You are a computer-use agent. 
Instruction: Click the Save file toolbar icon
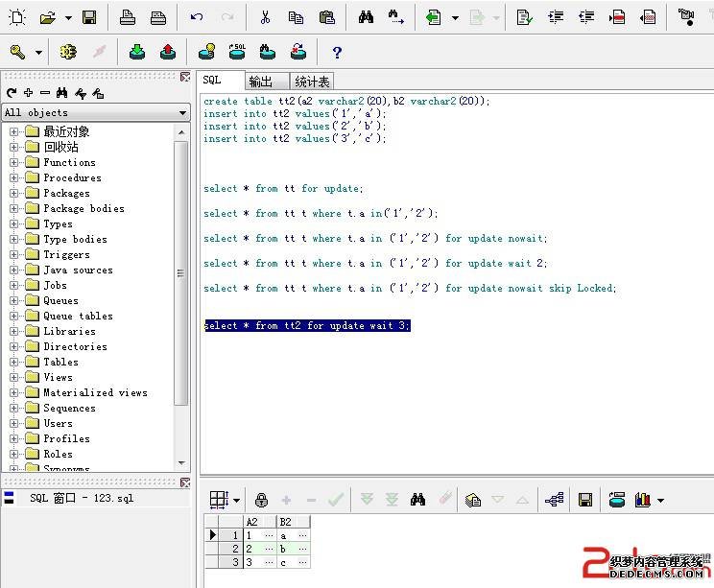coord(89,17)
